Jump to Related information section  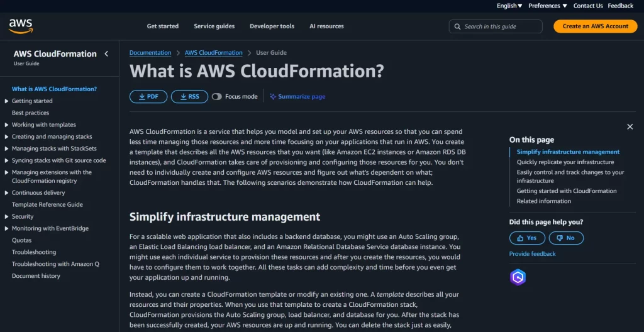(544, 201)
